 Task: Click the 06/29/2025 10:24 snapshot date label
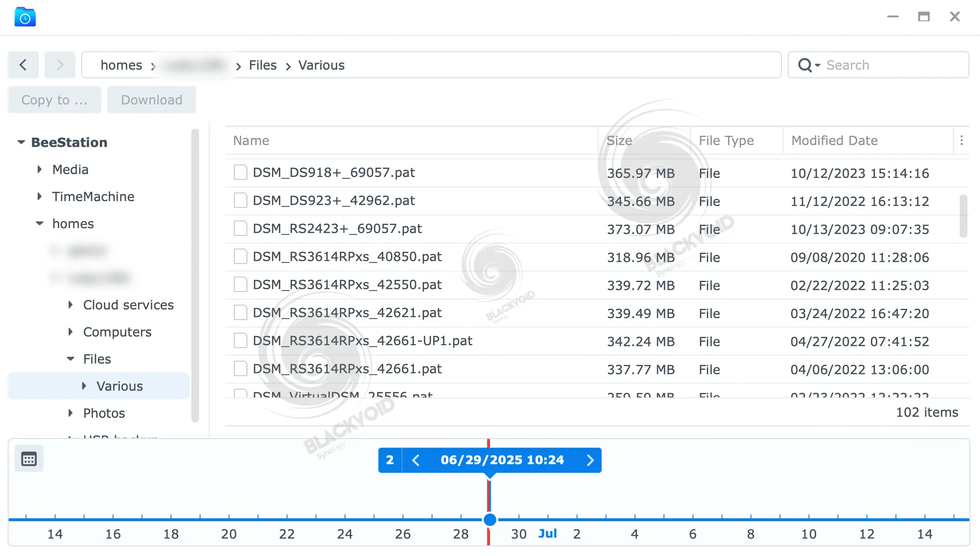tap(502, 460)
